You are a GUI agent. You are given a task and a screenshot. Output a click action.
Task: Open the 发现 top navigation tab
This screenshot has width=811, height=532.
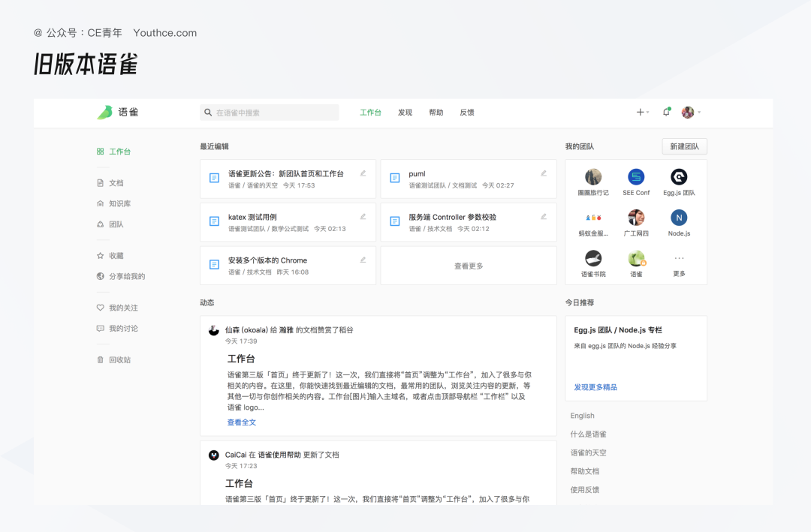click(x=405, y=113)
